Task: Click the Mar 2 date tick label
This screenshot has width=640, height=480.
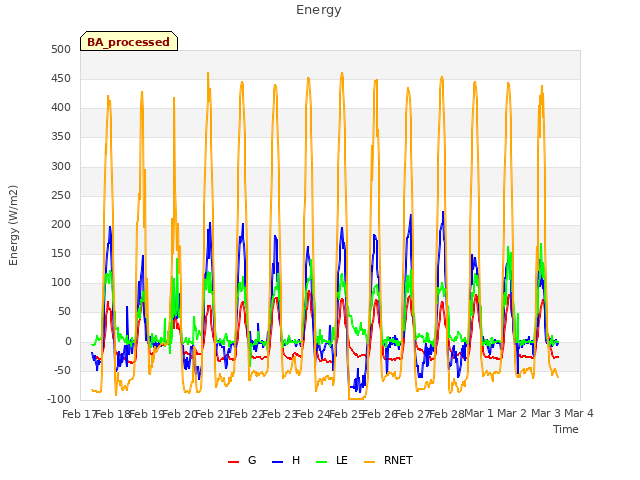Action: 512,413
